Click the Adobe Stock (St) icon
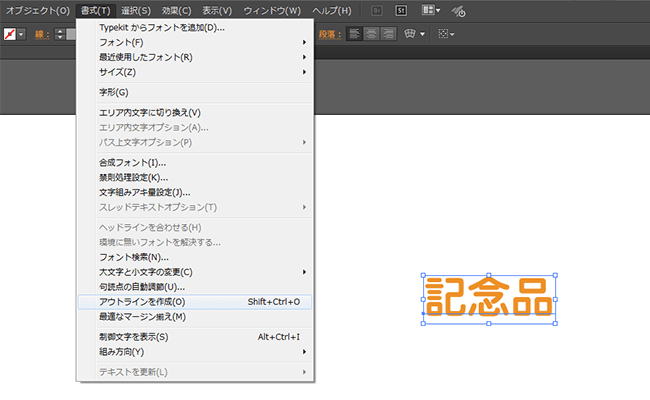The width and height of the screenshot is (650, 400). [x=401, y=11]
